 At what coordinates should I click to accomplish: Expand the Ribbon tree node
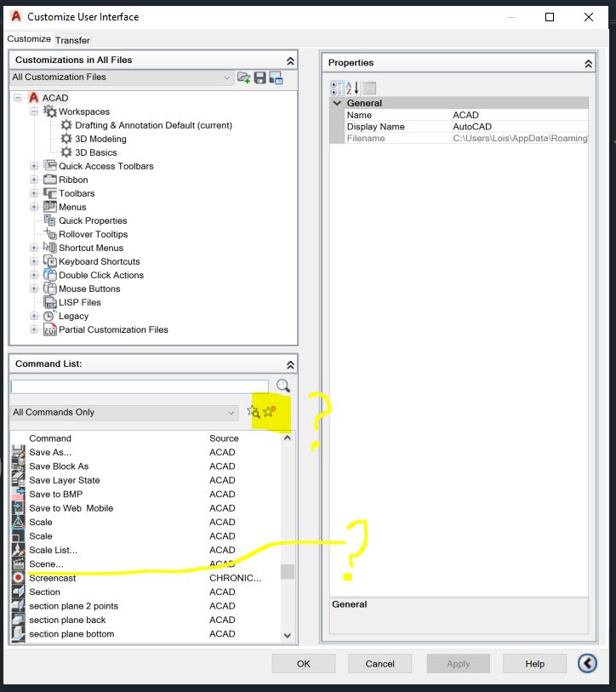[x=34, y=180]
